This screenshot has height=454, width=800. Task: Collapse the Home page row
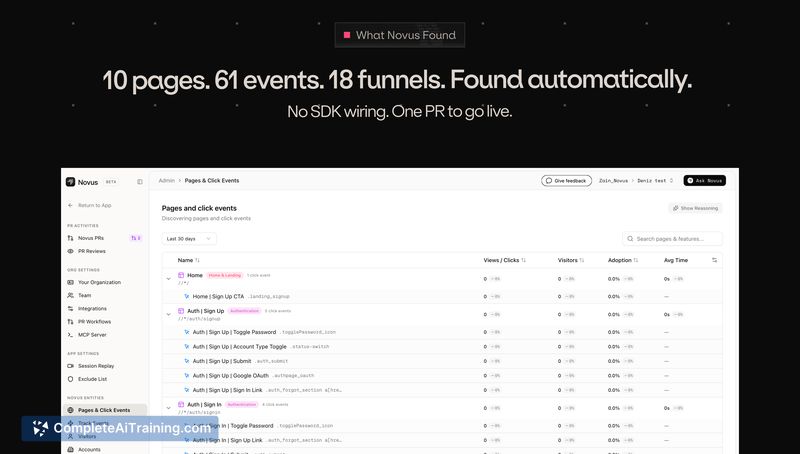[168, 279]
